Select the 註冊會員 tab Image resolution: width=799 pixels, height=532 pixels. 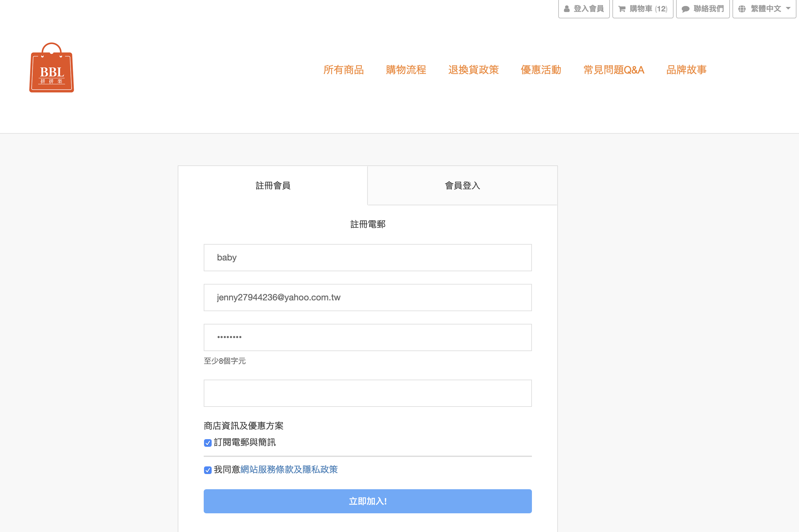(x=273, y=186)
